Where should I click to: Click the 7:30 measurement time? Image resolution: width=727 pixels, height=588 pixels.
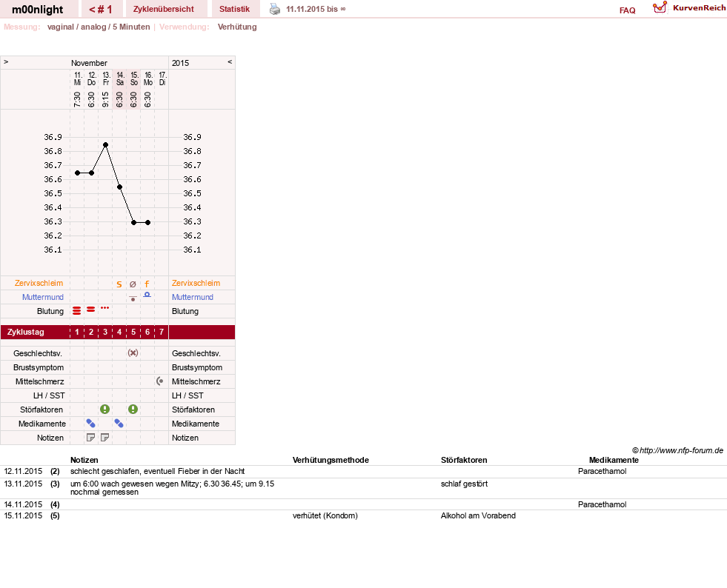(77, 99)
